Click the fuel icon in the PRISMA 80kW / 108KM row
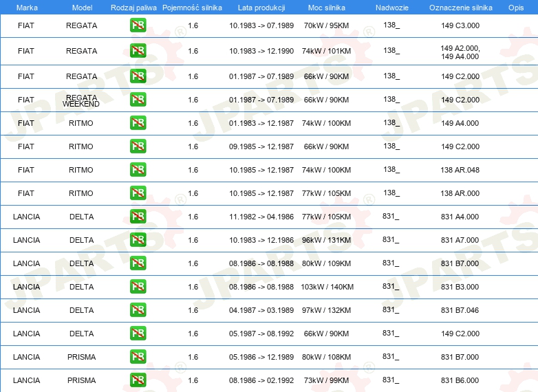This screenshot has height=392, width=538. 138,357
